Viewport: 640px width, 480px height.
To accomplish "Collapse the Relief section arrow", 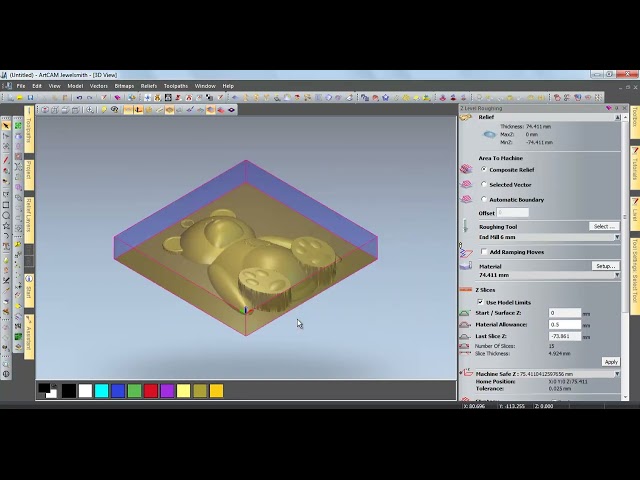I will (x=617, y=118).
